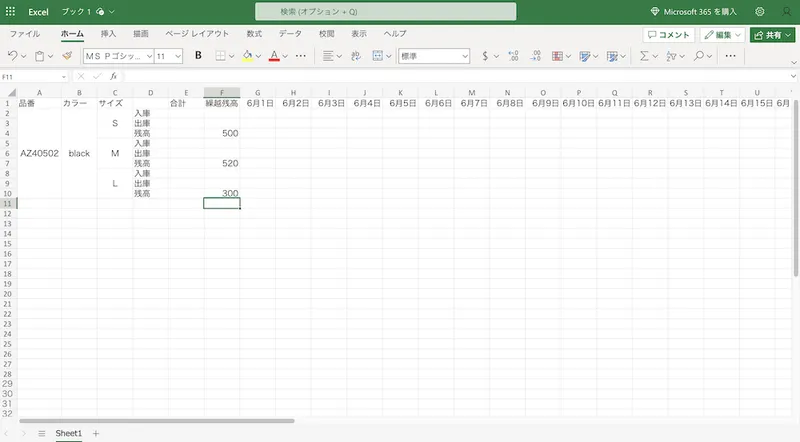Expand the Undo dropdown arrow
The width and height of the screenshot is (800, 442).
pos(23,56)
